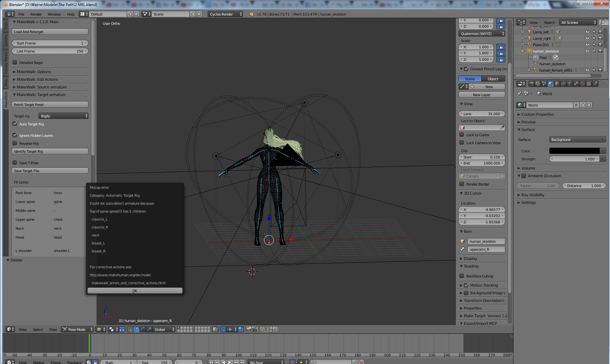Open the Object properties cube tab
This screenshot has height=364, width=610.
pos(557,84)
